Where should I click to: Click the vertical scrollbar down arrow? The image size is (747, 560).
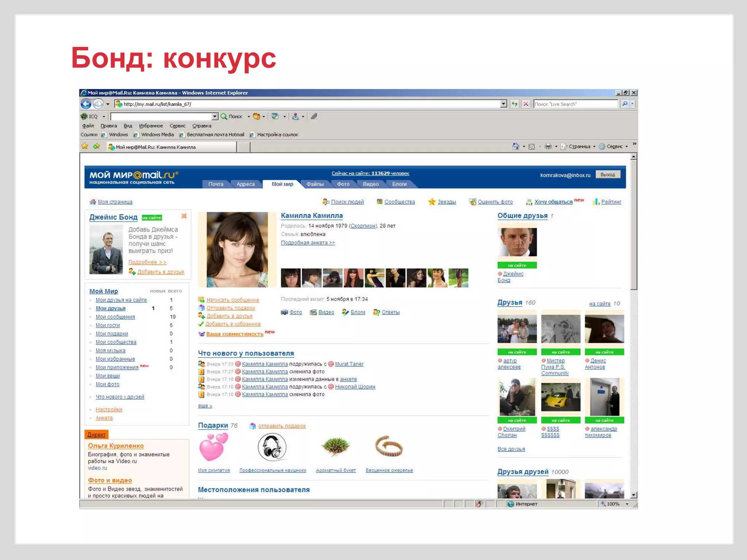tap(634, 495)
